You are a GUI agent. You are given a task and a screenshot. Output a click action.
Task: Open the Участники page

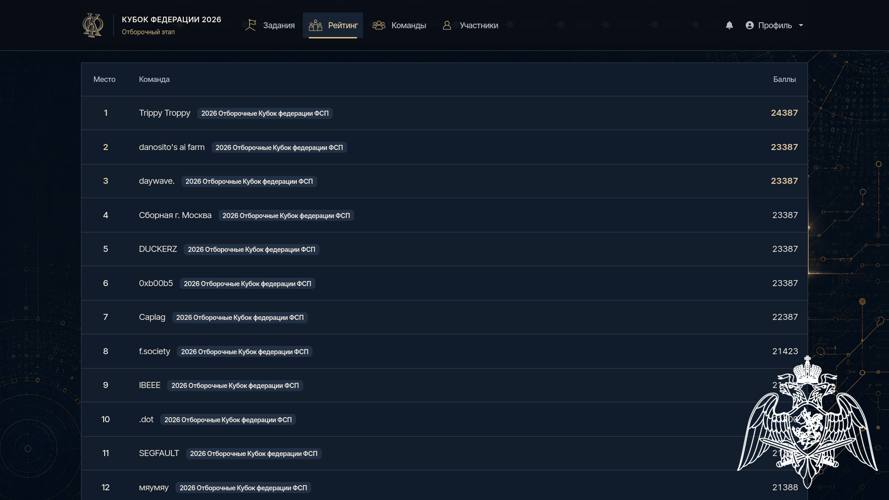pos(479,26)
